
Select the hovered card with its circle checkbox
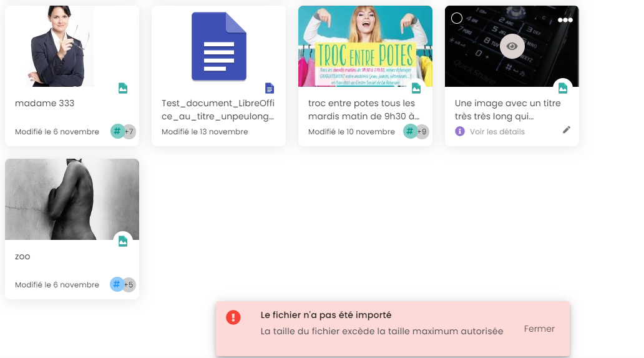click(x=457, y=18)
